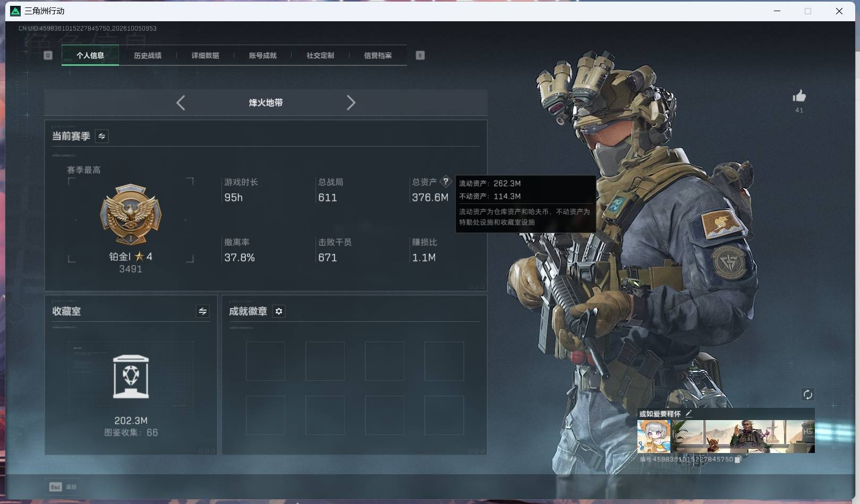Click the 总资产 question mark help icon

coord(446,182)
